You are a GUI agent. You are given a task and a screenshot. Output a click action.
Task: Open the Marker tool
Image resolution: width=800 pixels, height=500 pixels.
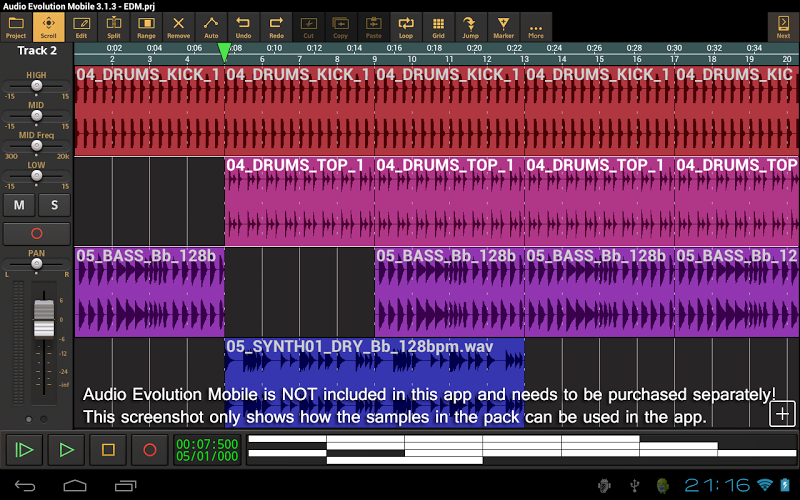point(503,26)
